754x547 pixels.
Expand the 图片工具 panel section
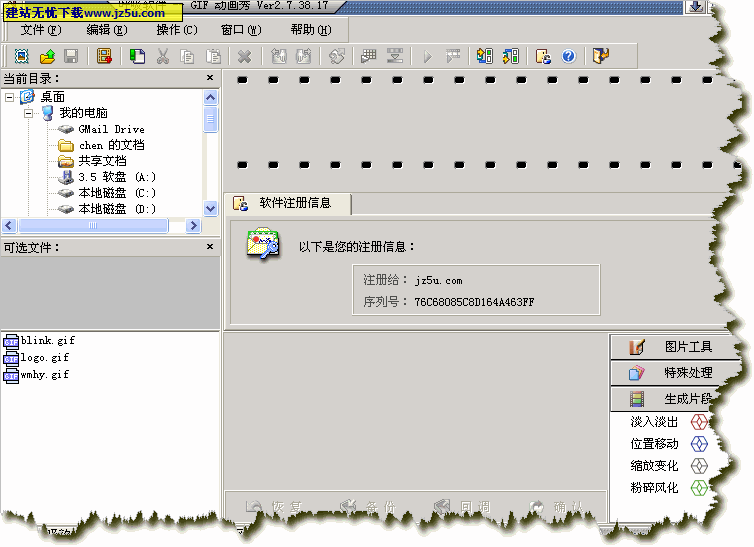675,347
